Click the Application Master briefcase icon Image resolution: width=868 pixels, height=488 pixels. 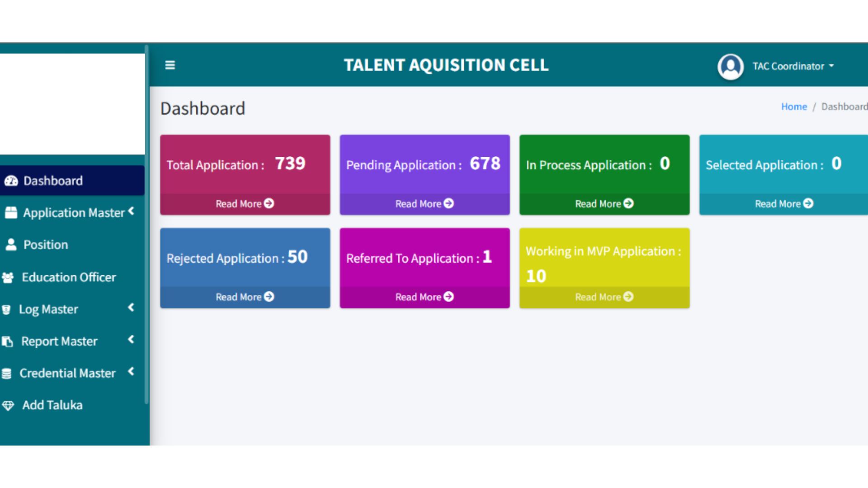[10, 212]
